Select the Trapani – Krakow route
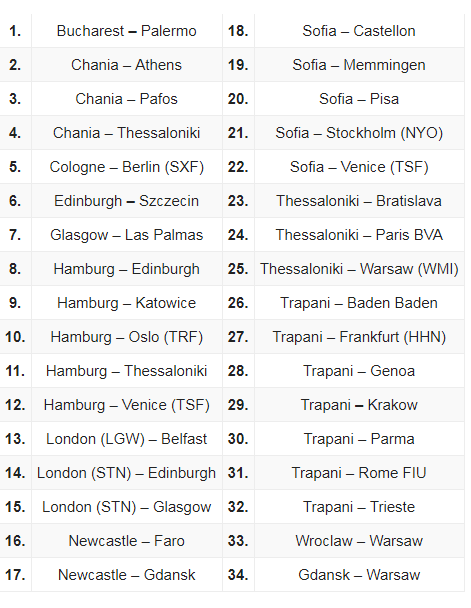This screenshot has width=471, height=608. (x=359, y=405)
